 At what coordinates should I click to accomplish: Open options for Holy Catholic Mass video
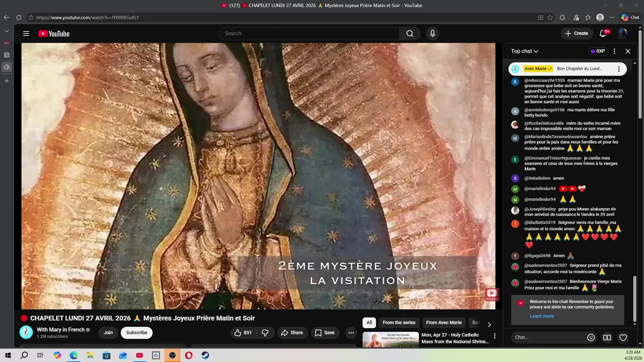click(495, 336)
